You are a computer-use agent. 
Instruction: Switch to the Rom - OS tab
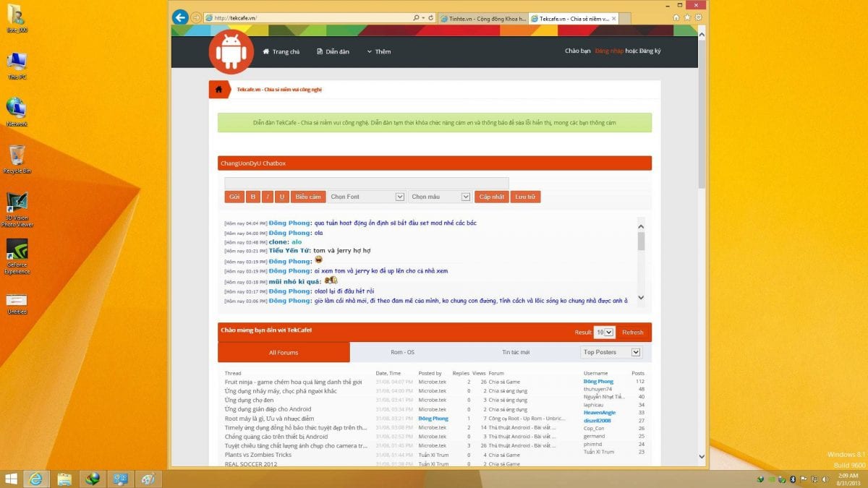[402, 352]
